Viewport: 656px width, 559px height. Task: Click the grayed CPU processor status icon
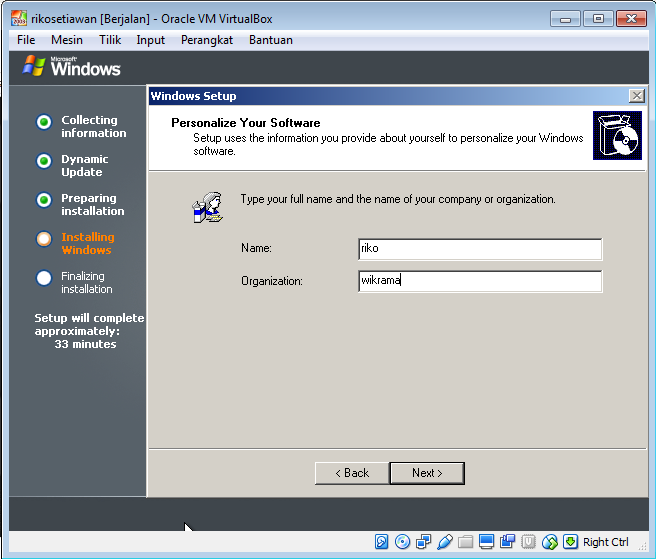(x=528, y=541)
